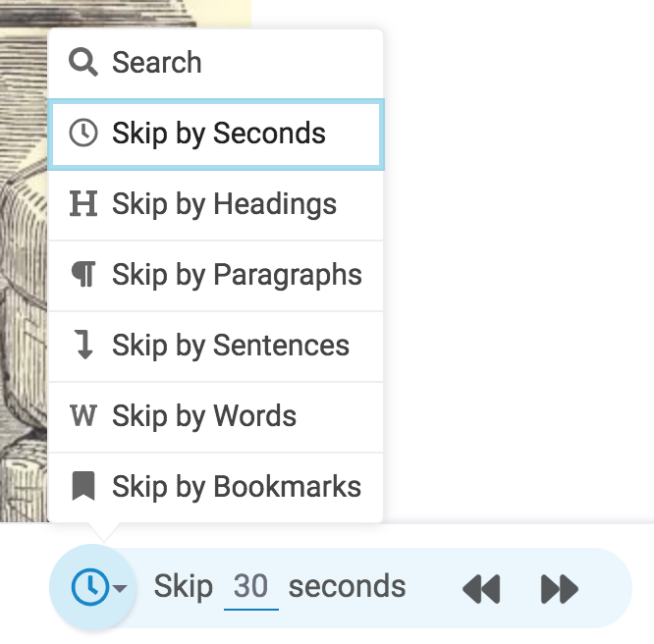
Task: Skip backward with rewind button
Action: 481,589
